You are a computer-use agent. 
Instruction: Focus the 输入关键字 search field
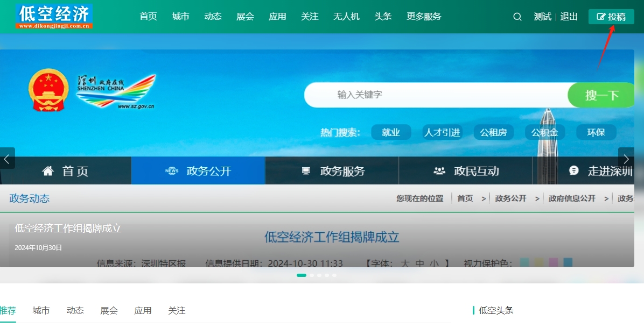click(x=436, y=95)
